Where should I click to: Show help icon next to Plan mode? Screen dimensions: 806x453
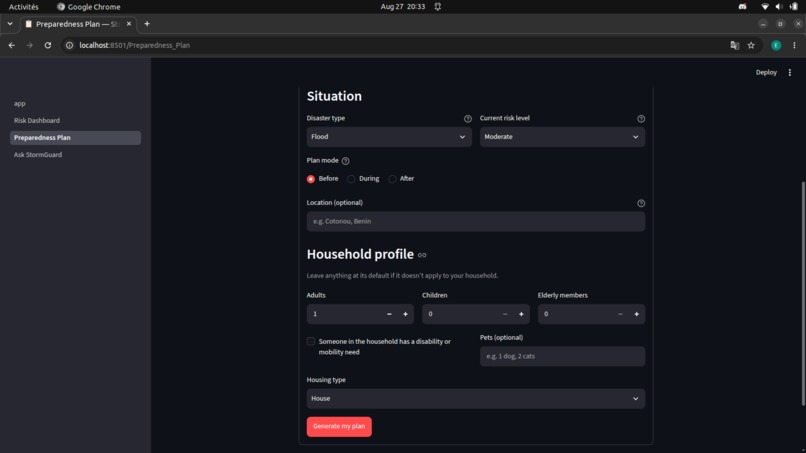pos(345,161)
